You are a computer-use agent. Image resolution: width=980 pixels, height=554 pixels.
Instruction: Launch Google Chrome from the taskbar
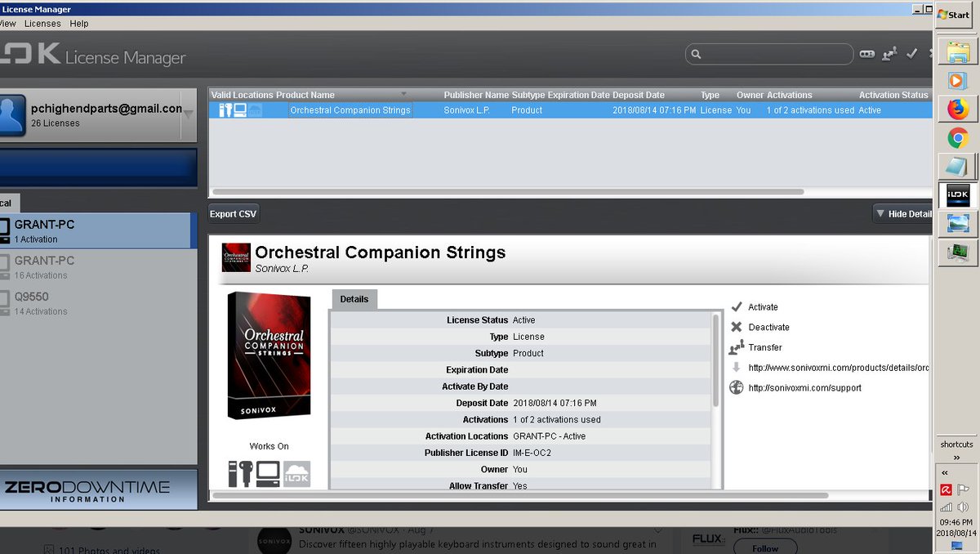point(957,137)
